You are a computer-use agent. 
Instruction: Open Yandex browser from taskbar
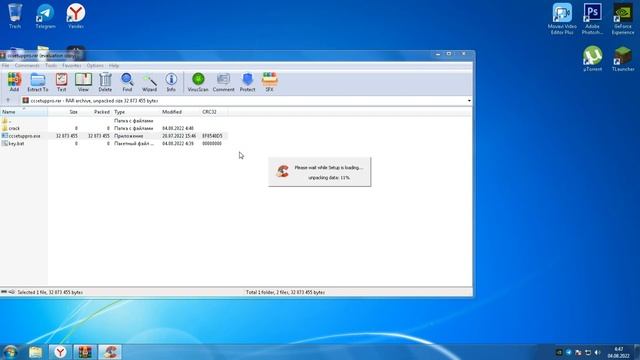pos(60,352)
